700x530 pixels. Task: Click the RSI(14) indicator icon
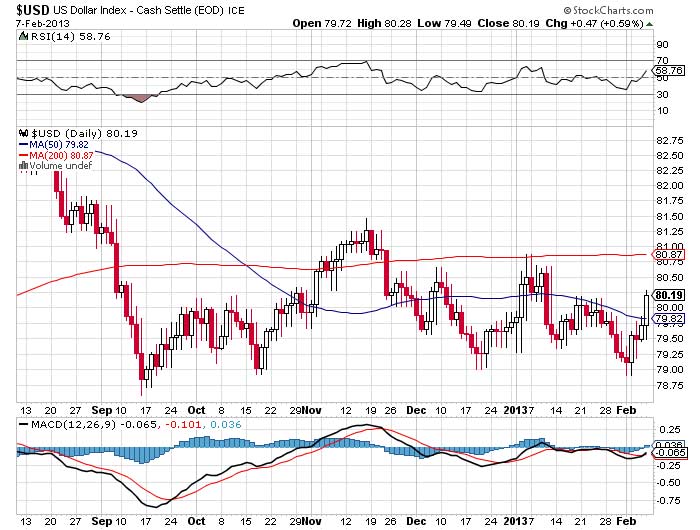[23, 36]
